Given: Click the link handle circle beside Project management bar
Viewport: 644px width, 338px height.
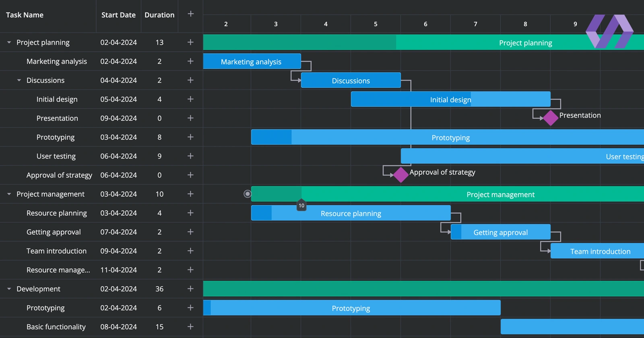Looking at the screenshot, I should pyautogui.click(x=248, y=194).
